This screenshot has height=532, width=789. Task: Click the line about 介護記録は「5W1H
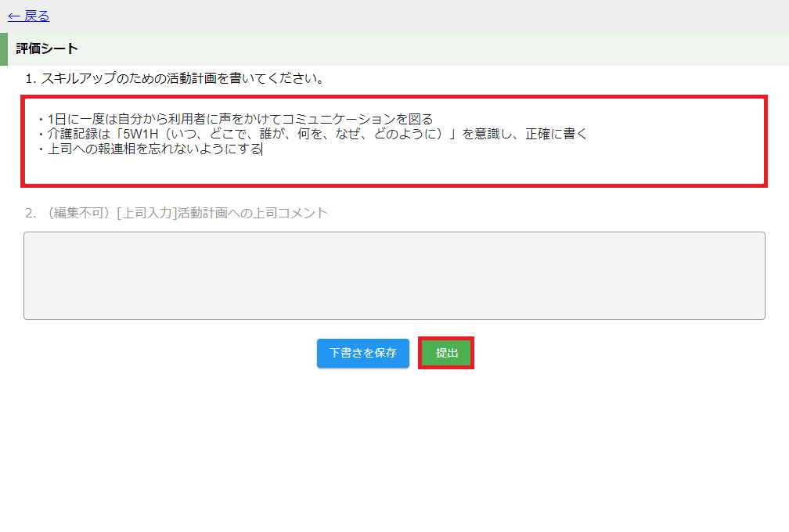point(312,134)
